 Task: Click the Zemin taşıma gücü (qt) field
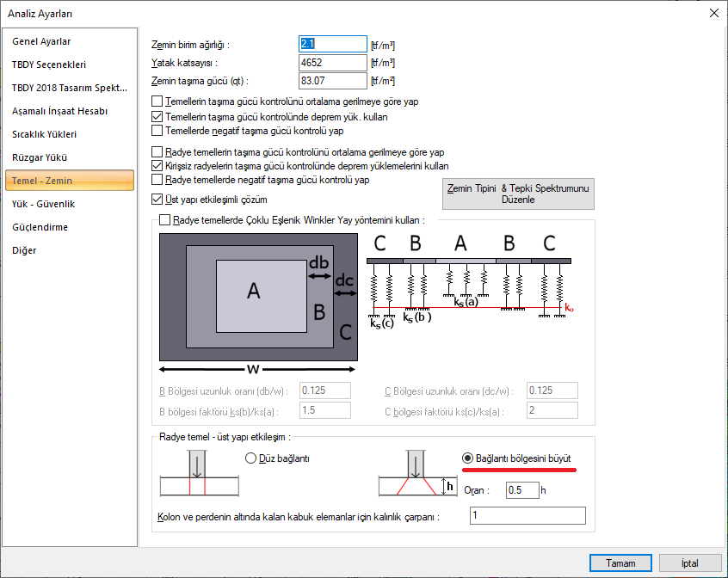tap(333, 81)
